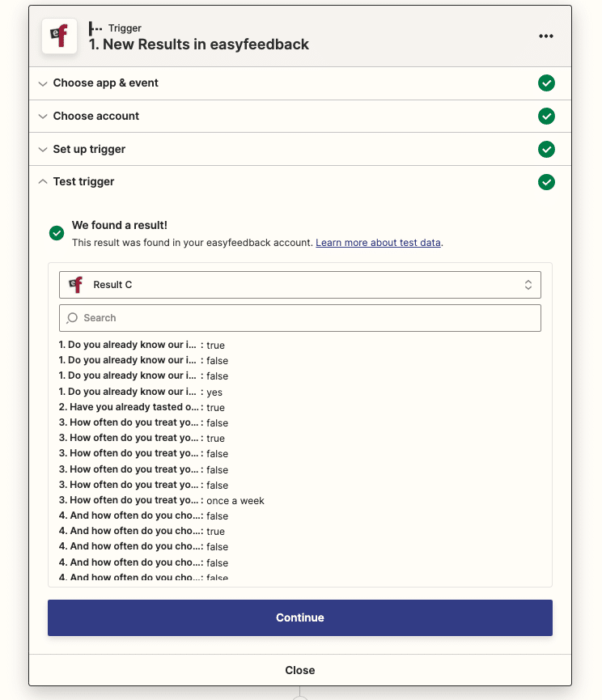Click the green checkmark beside Choose account
The image size is (602, 700).
point(546,116)
